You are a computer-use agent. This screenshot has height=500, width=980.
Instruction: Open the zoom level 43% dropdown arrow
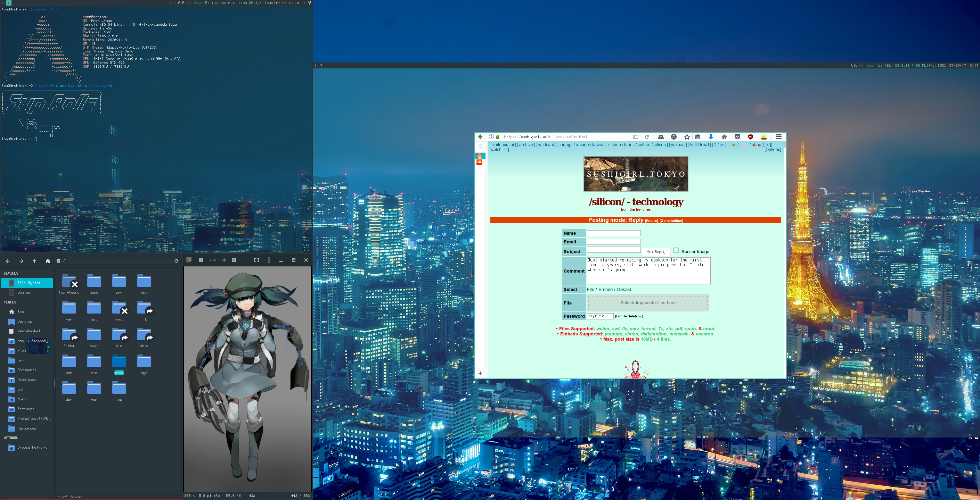(x=224, y=260)
